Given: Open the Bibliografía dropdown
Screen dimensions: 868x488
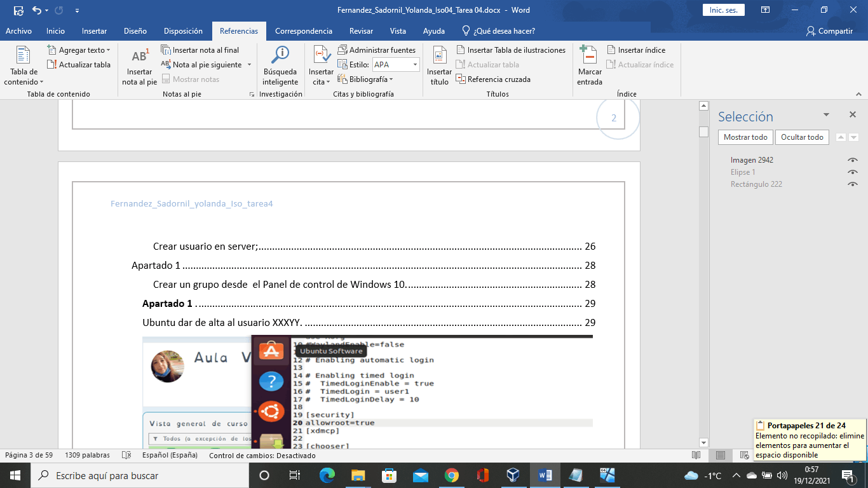Looking at the screenshot, I should (365, 79).
